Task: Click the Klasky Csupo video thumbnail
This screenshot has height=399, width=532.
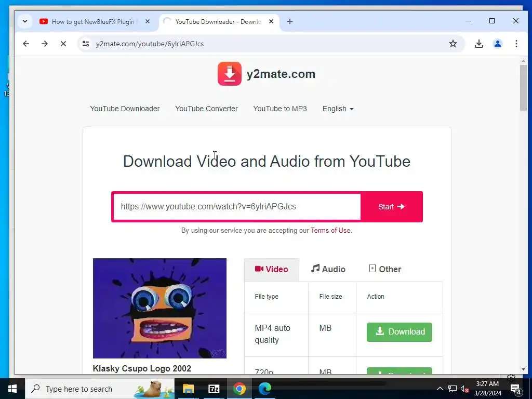Action: click(159, 308)
